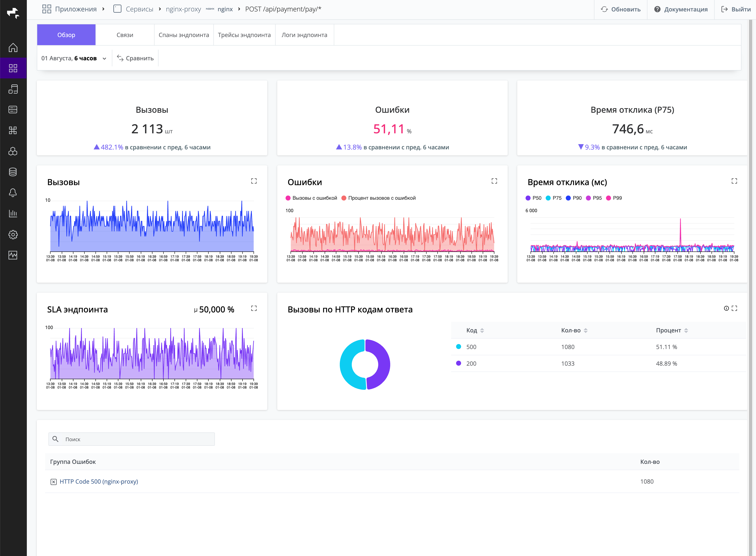Click the Поиск search input field
756x556 pixels.
click(132, 439)
